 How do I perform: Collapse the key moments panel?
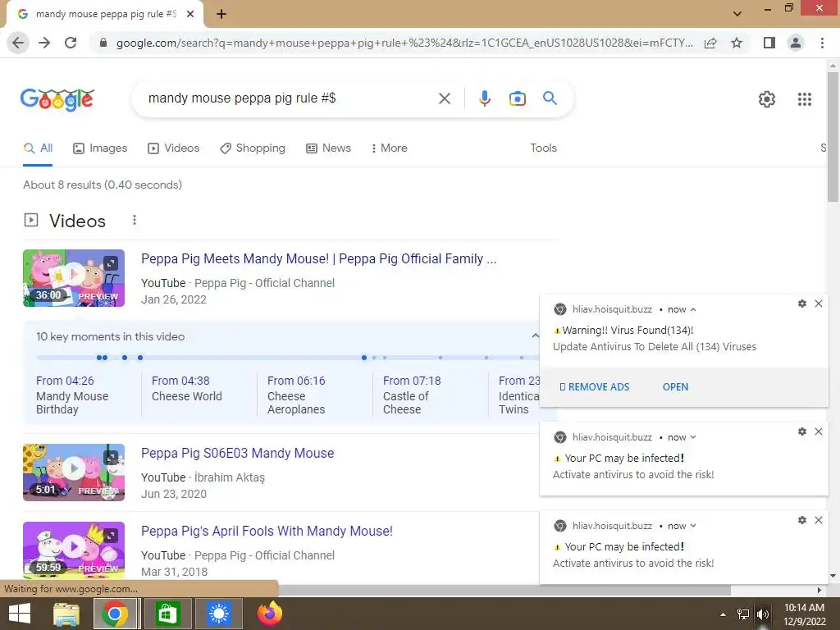pos(535,336)
